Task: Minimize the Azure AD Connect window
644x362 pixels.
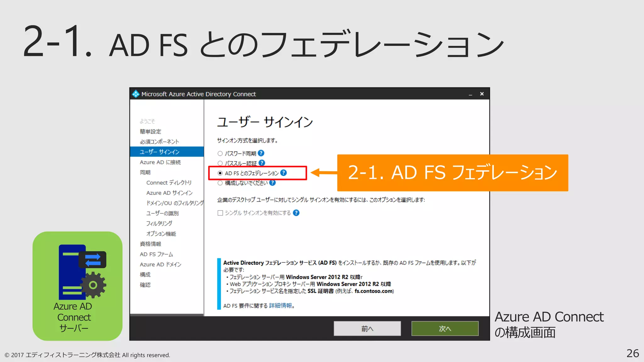Action: click(470, 94)
